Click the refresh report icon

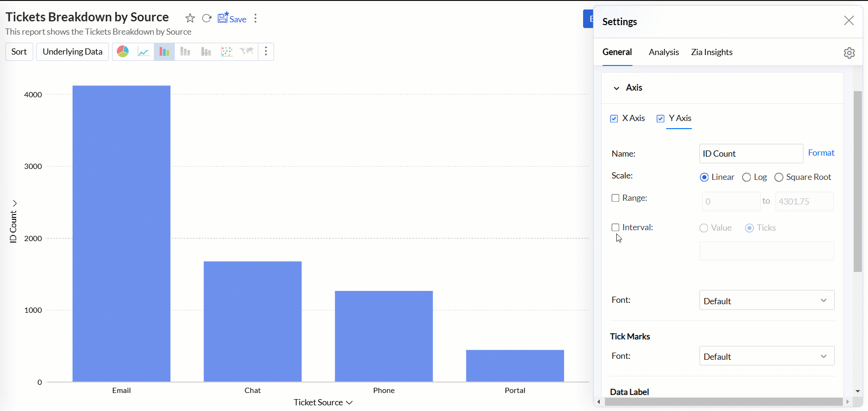[x=207, y=19]
